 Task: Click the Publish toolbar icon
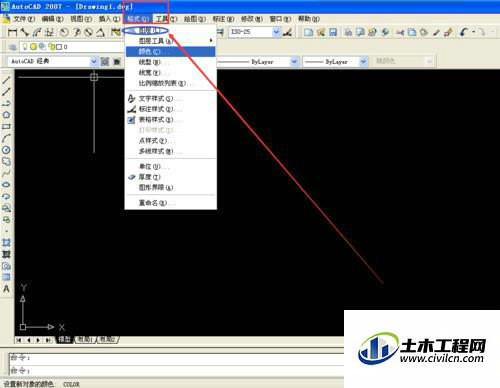[x=372, y=32]
